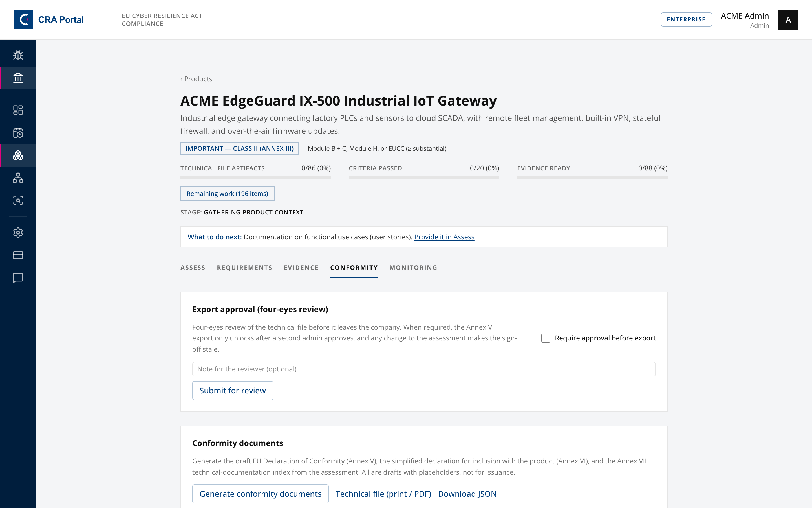Click Download JSON link
The image size is (812, 508).
[467, 494]
